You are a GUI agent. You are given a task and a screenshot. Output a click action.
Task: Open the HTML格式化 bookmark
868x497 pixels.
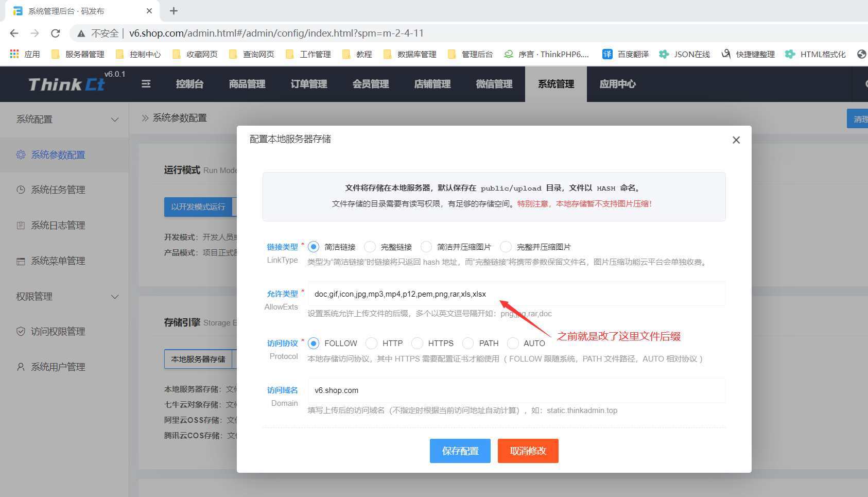coord(815,54)
